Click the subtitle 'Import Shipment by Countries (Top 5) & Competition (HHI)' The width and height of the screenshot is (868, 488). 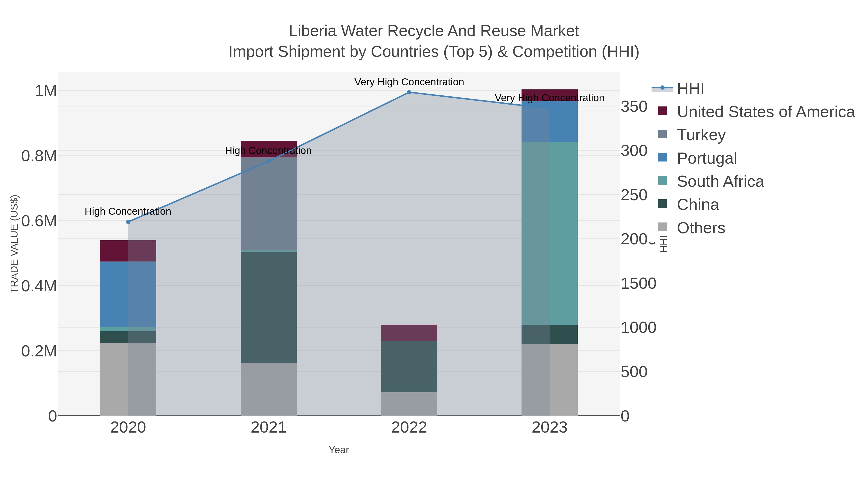(x=434, y=52)
